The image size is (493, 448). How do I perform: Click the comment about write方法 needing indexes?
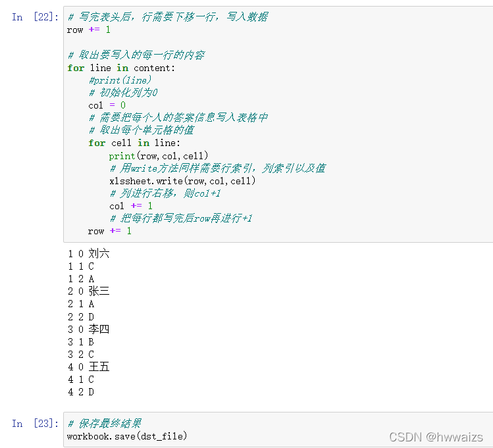coord(218,168)
